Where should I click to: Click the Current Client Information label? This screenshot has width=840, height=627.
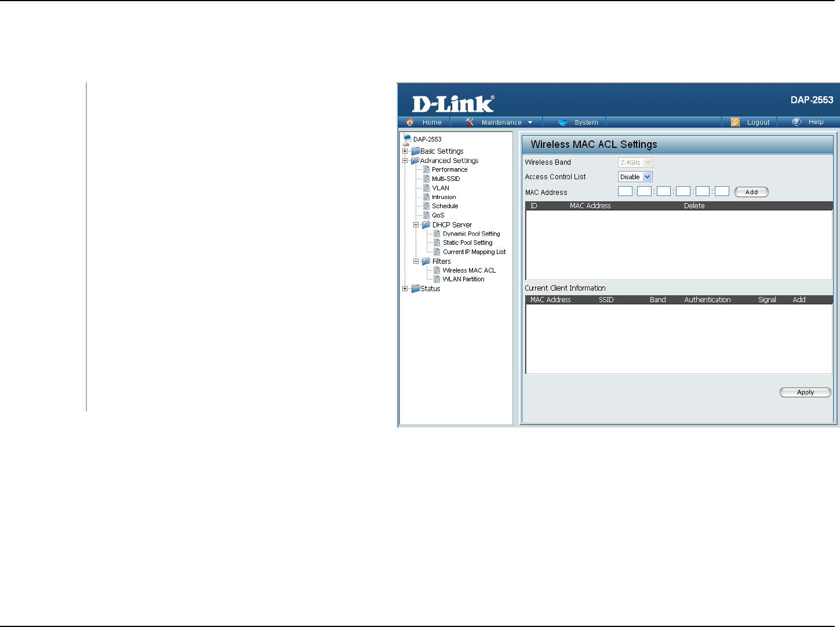(x=565, y=288)
